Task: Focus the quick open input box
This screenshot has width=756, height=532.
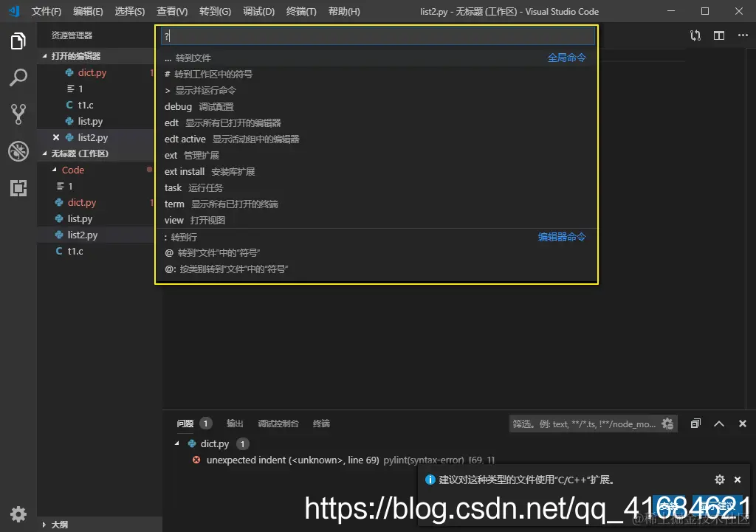Action: [x=377, y=35]
